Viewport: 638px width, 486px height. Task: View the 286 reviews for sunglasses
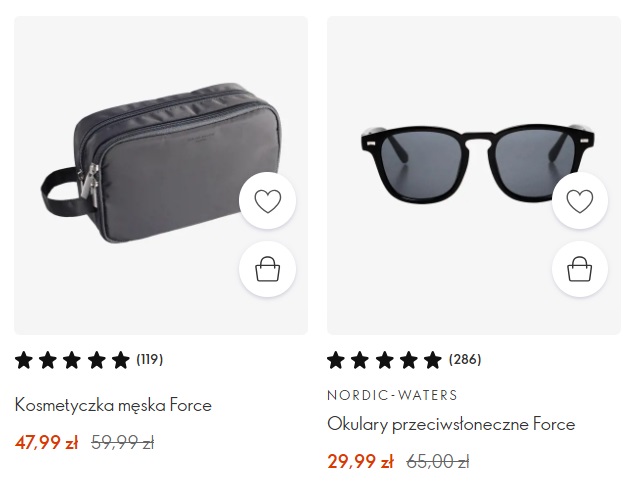(464, 359)
